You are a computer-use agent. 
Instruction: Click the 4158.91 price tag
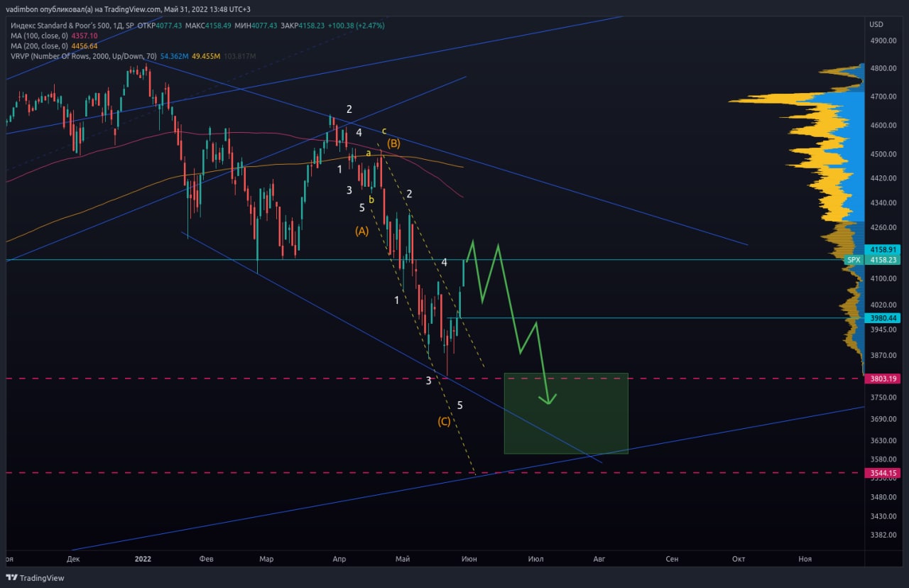883,250
